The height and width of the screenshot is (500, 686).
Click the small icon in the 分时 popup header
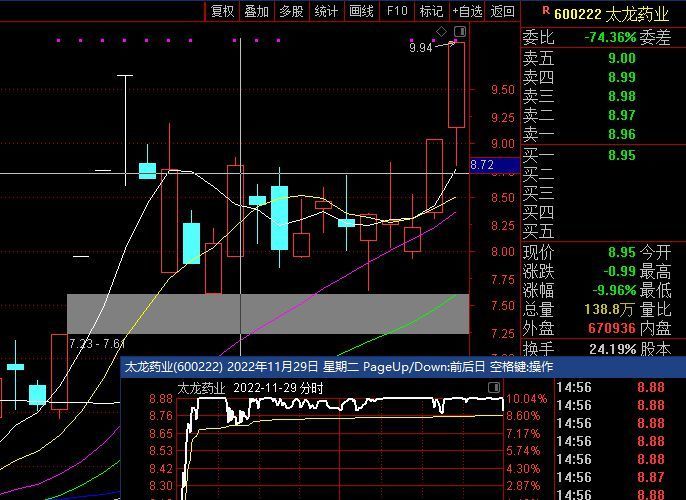click(x=493, y=387)
